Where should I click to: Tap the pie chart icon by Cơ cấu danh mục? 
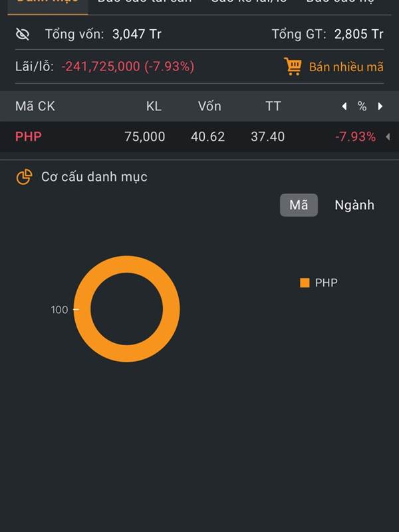coord(24,177)
